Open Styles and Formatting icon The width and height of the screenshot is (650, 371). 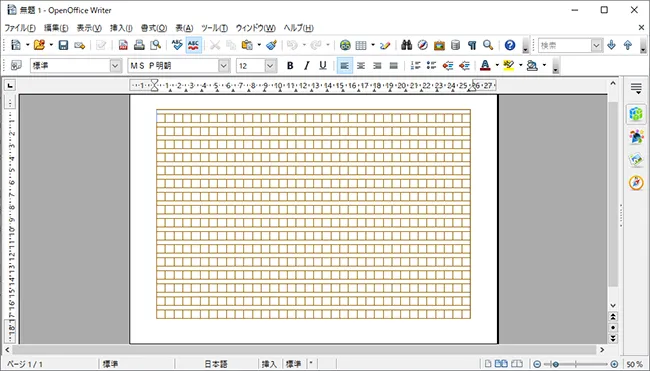(16, 65)
